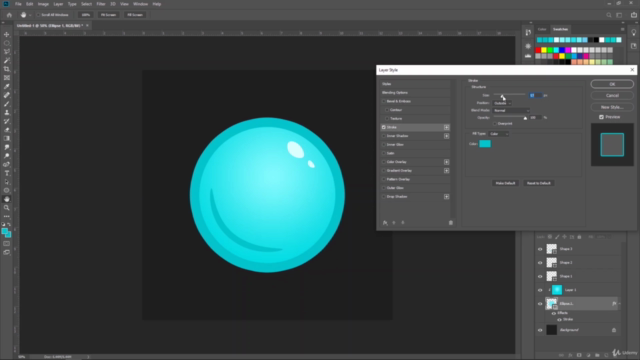The width and height of the screenshot is (640, 360).
Task: Add another Gradient Overlay with plus button
Action: (447, 171)
